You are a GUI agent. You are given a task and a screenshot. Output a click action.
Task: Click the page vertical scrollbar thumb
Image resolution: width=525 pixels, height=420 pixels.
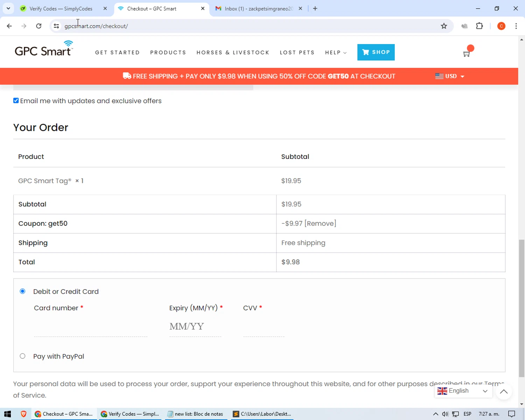(521, 308)
